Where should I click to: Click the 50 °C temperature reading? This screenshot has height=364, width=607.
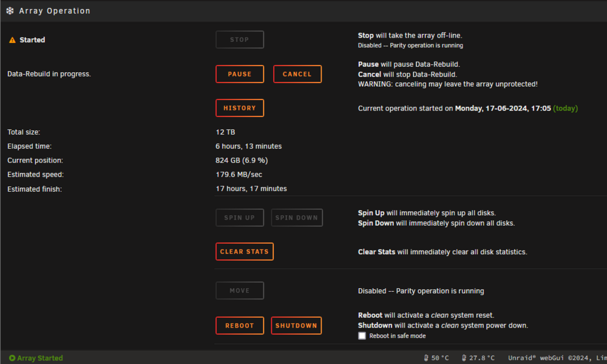tap(440, 358)
